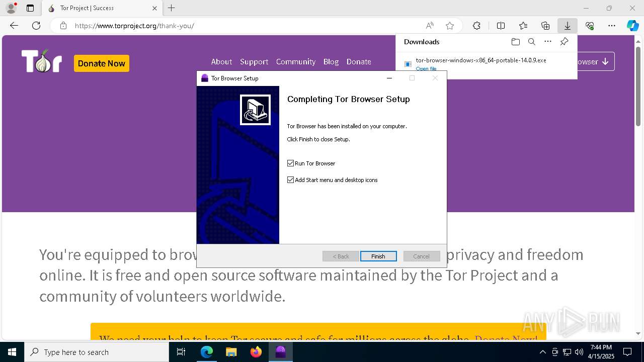The height and width of the screenshot is (362, 644).
Task: Uncheck the Run Tor Browser checkbox
Action: 290,163
